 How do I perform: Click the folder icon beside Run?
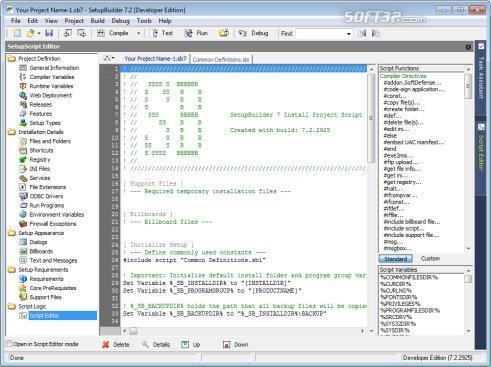point(224,33)
